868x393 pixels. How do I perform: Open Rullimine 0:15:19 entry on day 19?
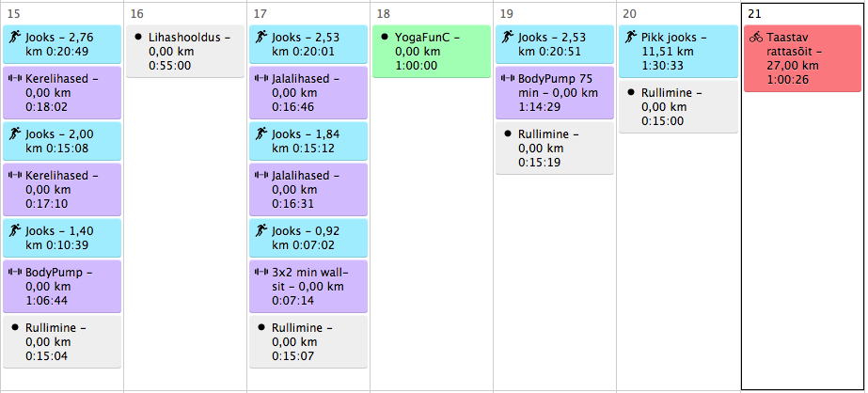point(555,149)
